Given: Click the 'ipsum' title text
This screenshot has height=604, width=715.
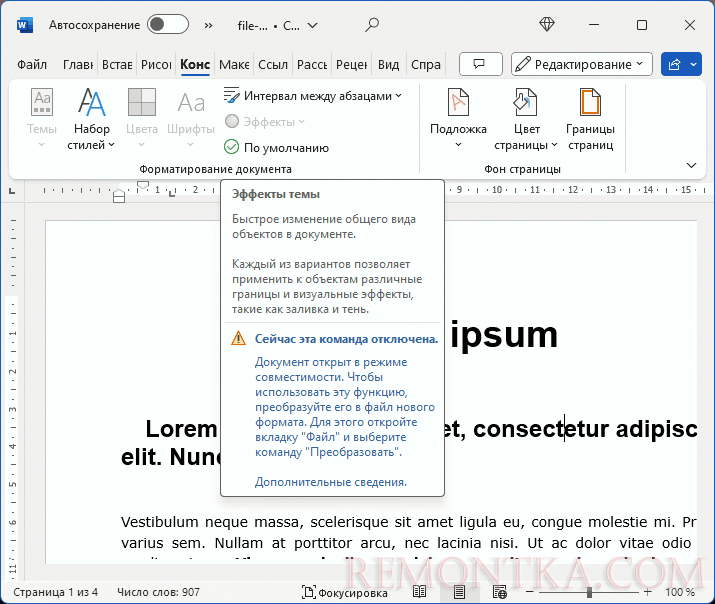Looking at the screenshot, I should 504,336.
